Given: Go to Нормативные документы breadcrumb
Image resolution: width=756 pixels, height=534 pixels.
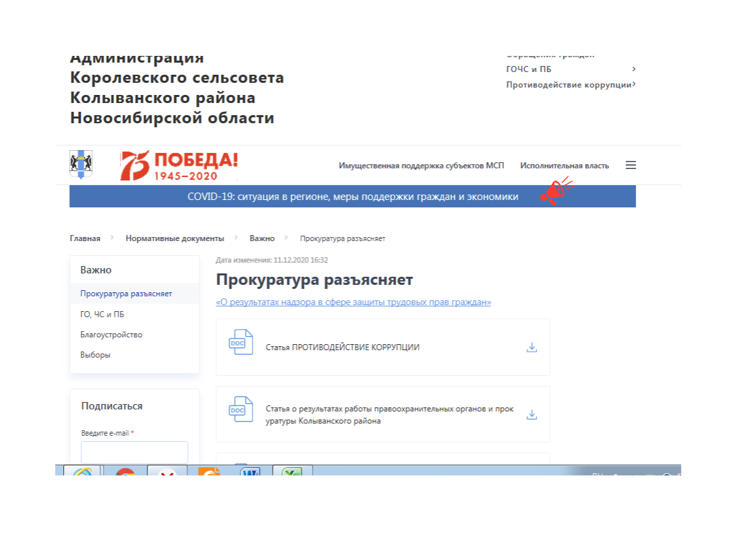Looking at the screenshot, I should pyautogui.click(x=175, y=238).
